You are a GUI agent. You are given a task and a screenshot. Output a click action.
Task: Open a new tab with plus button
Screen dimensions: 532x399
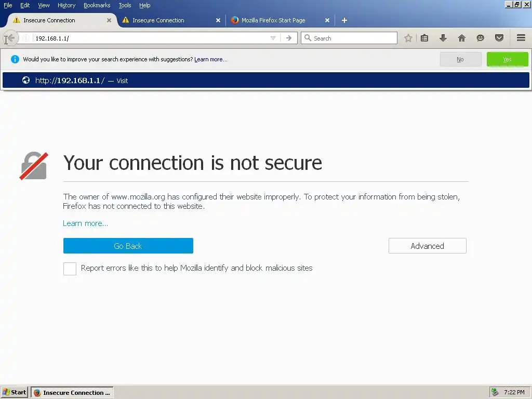click(x=344, y=20)
